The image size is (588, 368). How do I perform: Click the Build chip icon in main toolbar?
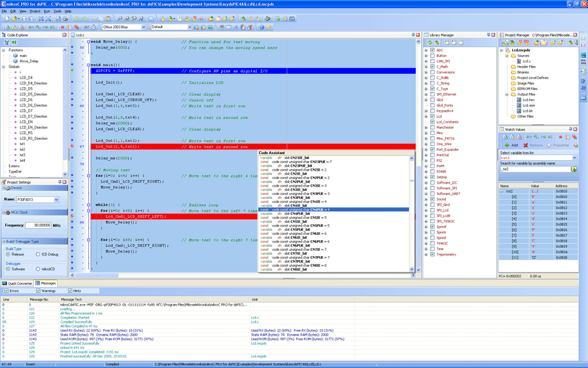coord(268,18)
